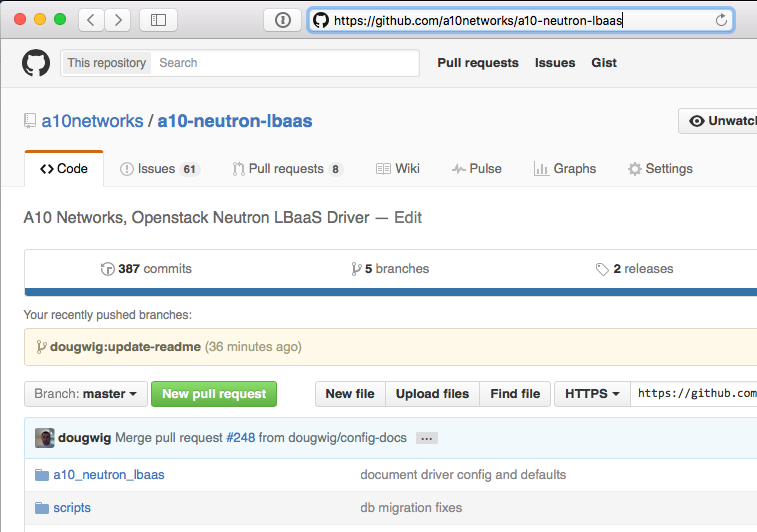The image size is (757, 532).
Task: Open Gist in top navigation
Action: click(x=604, y=63)
